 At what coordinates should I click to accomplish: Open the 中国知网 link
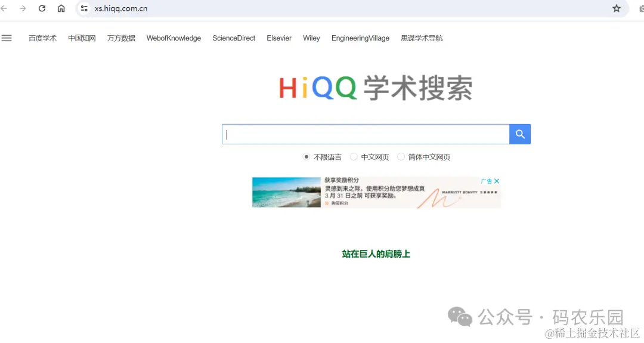[x=82, y=38]
